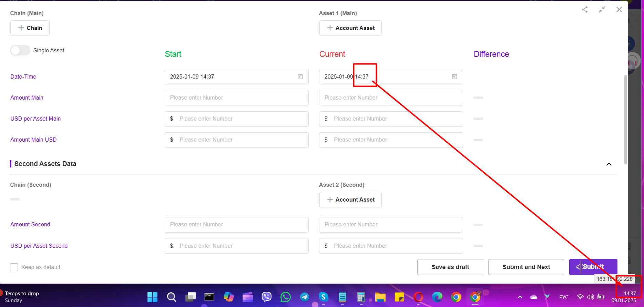Open File Explorer from the taskbar
The image size is (644, 307).
click(x=380, y=297)
